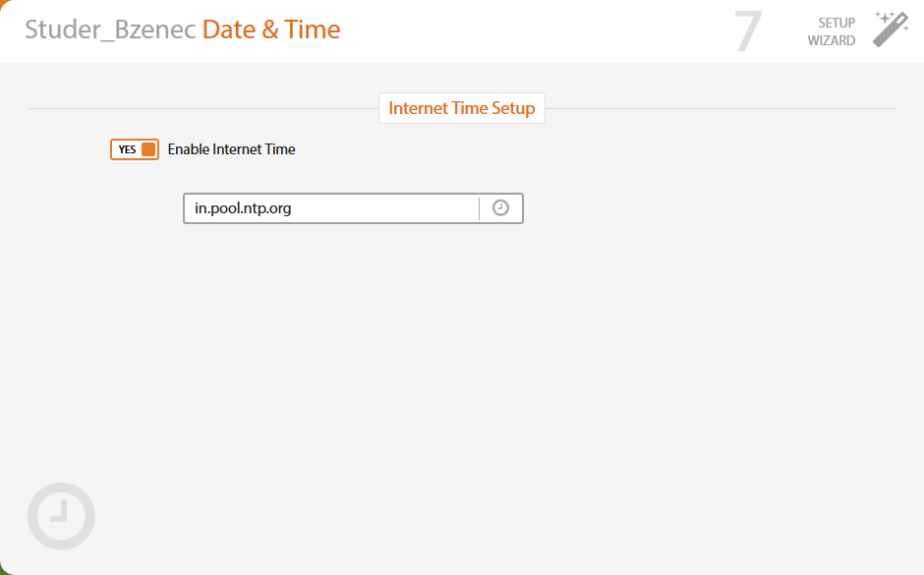Click the empty area right of server text
Viewport: 924px width, 575px height.
tap(384, 208)
